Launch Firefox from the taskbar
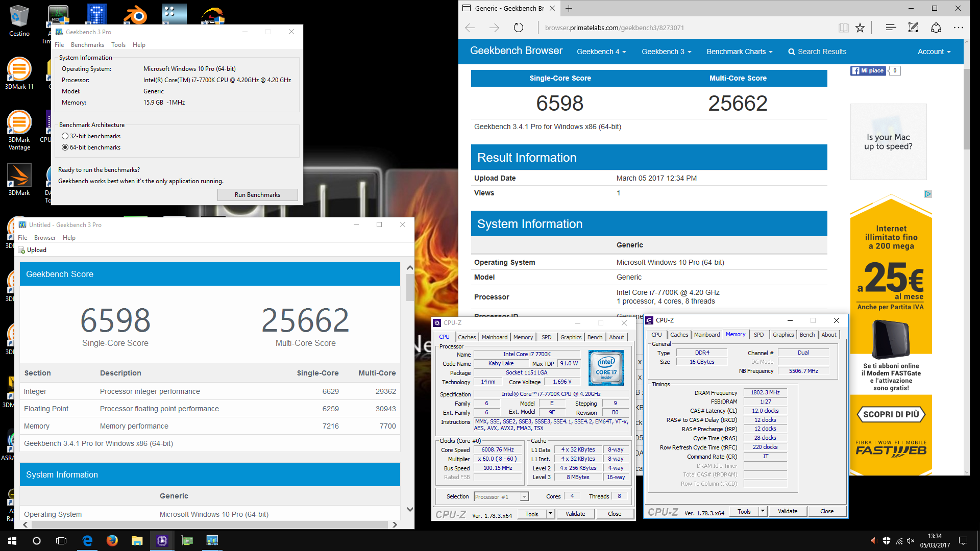 112,541
